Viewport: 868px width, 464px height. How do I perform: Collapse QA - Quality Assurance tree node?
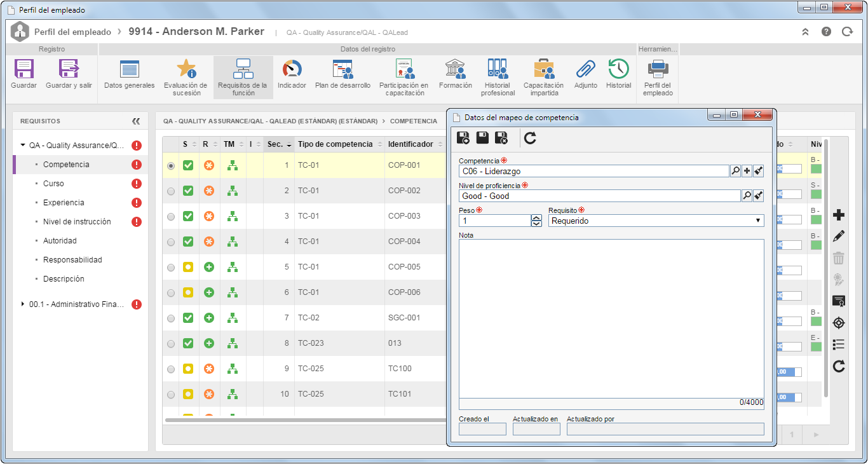point(23,145)
